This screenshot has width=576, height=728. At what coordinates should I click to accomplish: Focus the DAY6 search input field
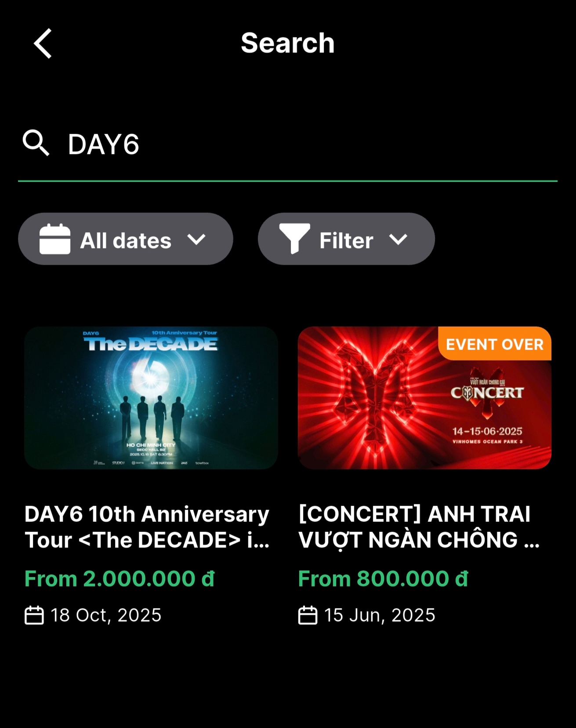coord(288,144)
